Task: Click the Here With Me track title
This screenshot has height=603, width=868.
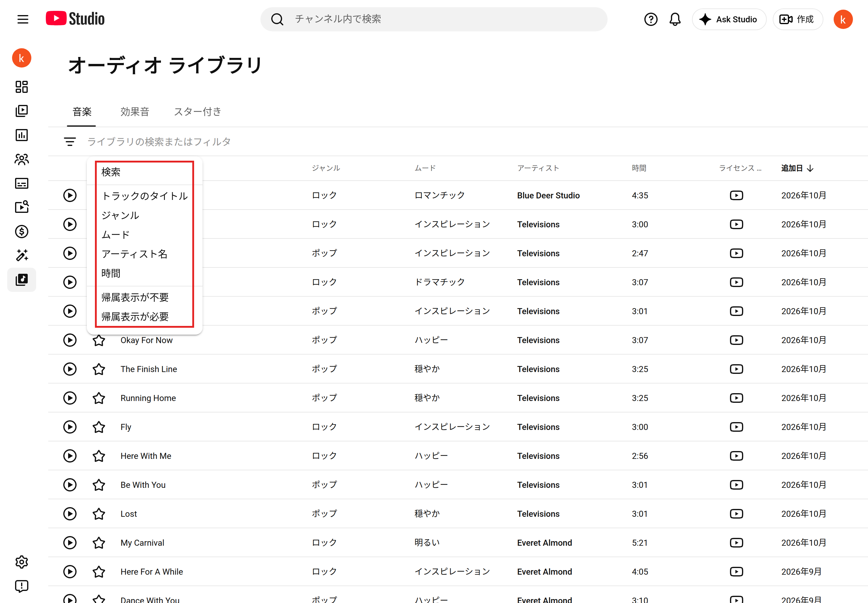Action: tap(146, 456)
